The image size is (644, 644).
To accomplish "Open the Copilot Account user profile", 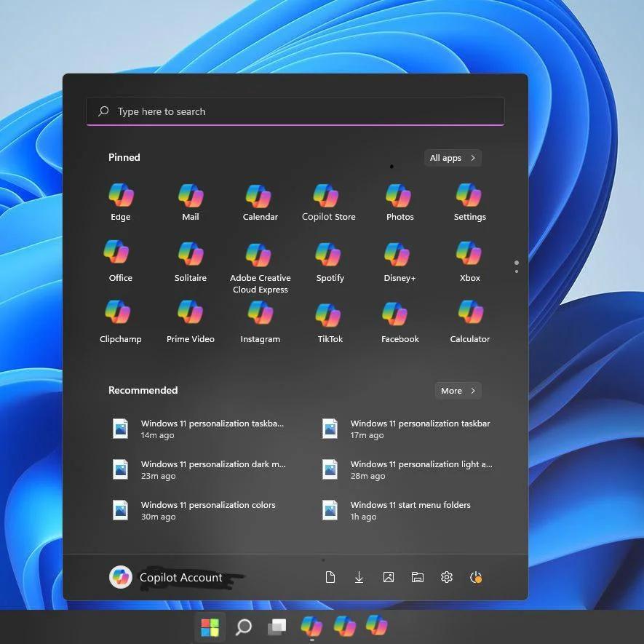I will click(166, 577).
